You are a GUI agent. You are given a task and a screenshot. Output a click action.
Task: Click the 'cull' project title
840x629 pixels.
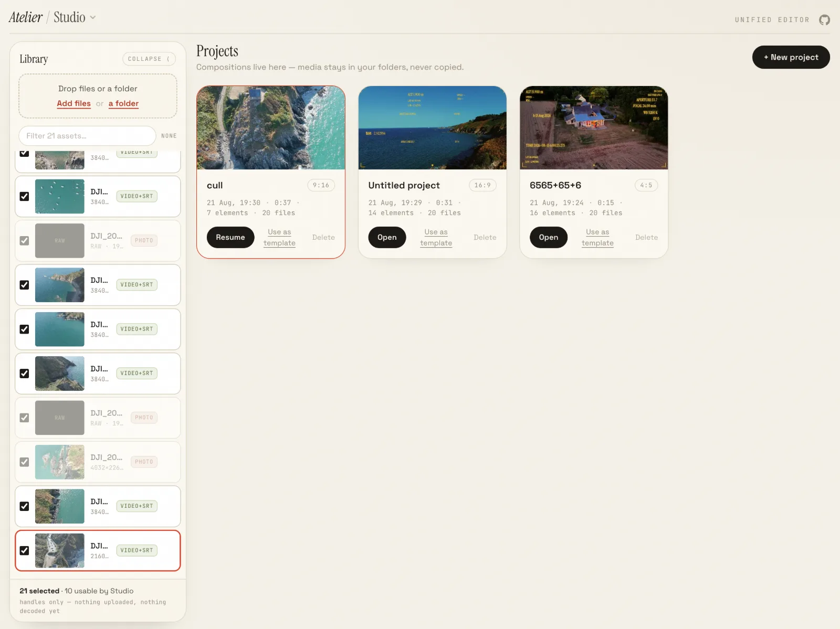[215, 185]
